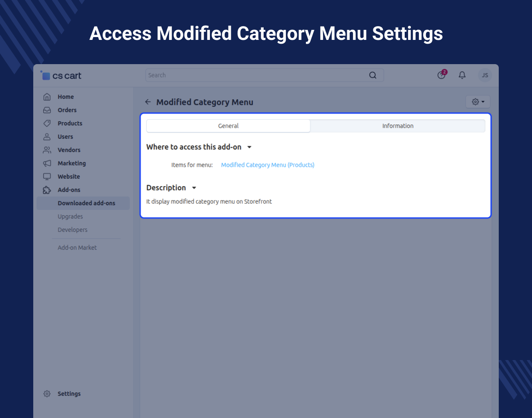Click the 'Items for menu:' label
532x418 pixels.
[x=192, y=165]
